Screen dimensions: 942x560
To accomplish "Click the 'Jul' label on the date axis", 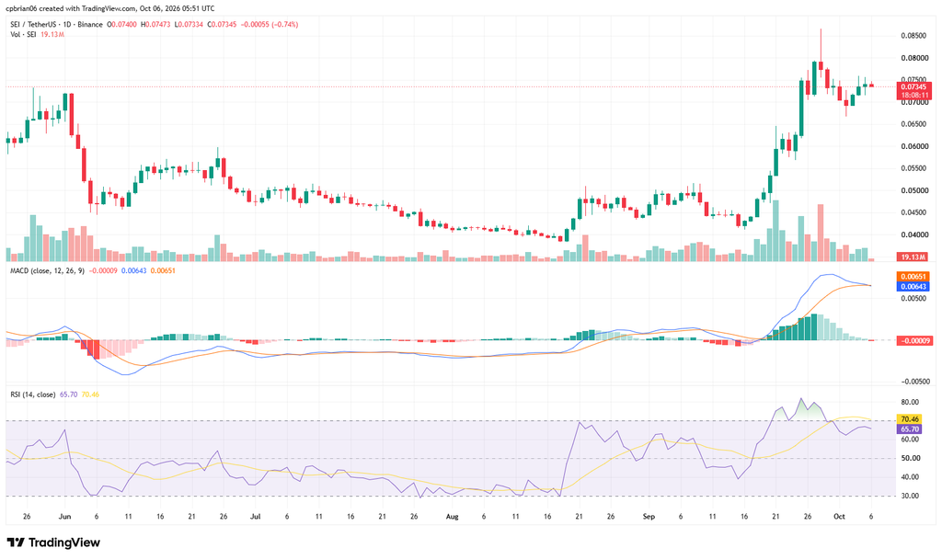I will [x=256, y=517].
